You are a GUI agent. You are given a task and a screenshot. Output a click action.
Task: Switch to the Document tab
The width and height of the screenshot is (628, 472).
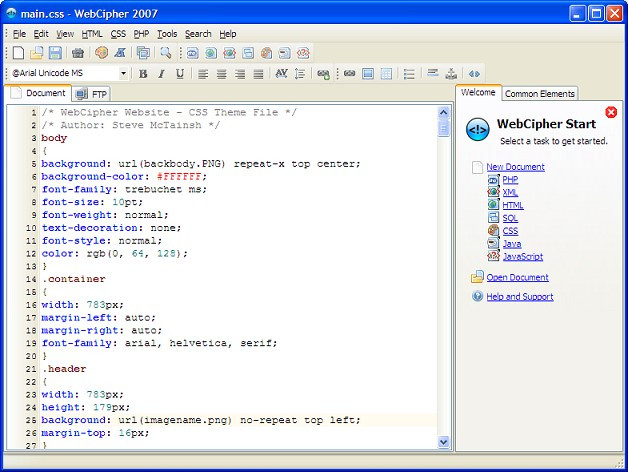[38, 93]
